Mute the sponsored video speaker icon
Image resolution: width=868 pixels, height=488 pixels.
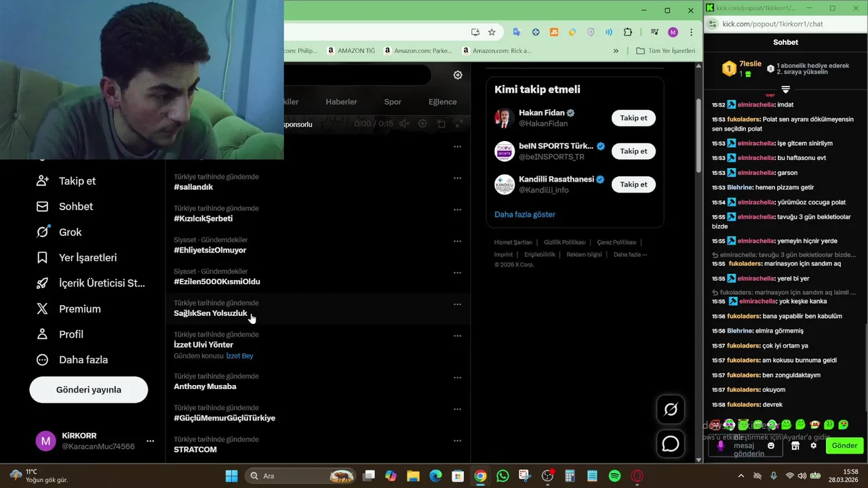tap(404, 123)
